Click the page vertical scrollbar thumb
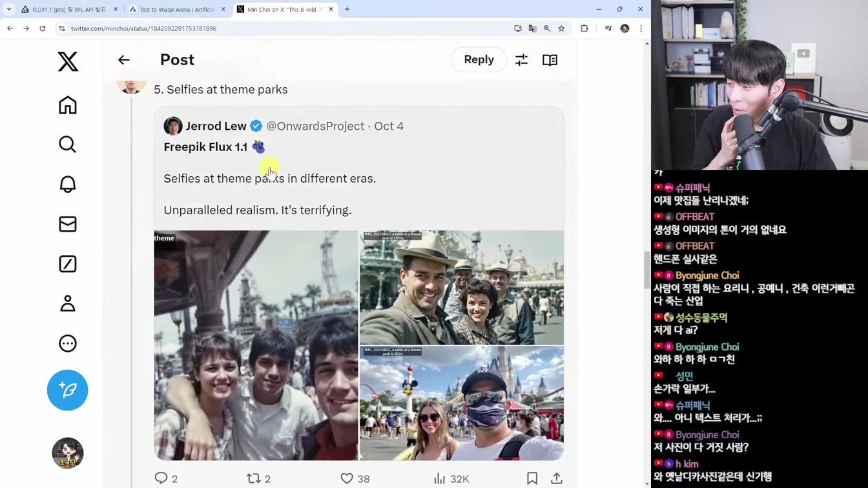Viewport: 868px width, 488px height. pyautogui.click(x=647, y=270)
